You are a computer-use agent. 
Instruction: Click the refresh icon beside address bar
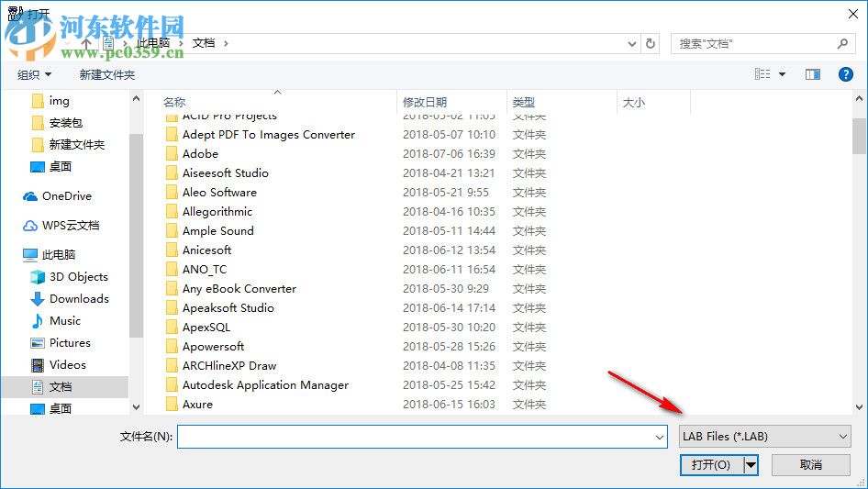pyautogui.click(x=651, y=43)
